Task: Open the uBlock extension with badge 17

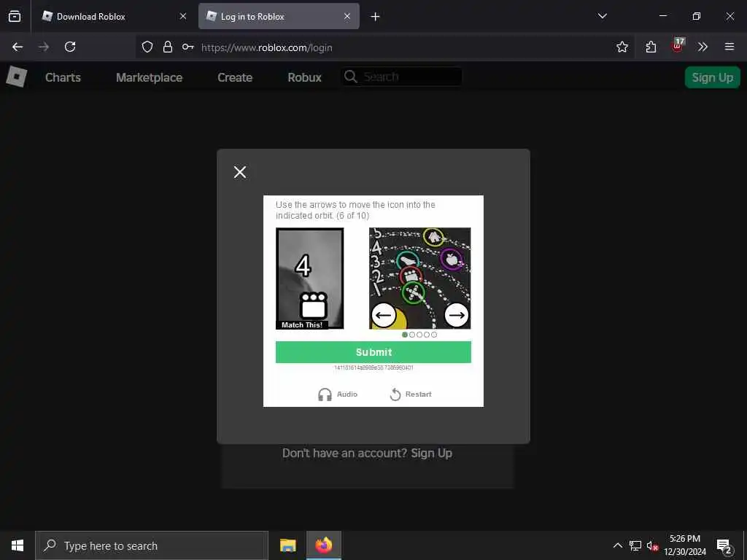Action: pos(678,46)
